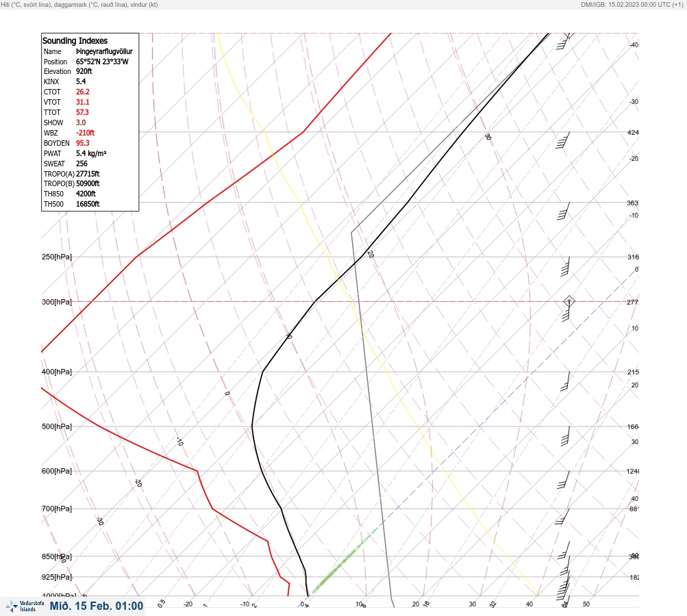
Task: Click the date label 'Mið. 15 Feb. 01:00'
Action: pos(97,606)
